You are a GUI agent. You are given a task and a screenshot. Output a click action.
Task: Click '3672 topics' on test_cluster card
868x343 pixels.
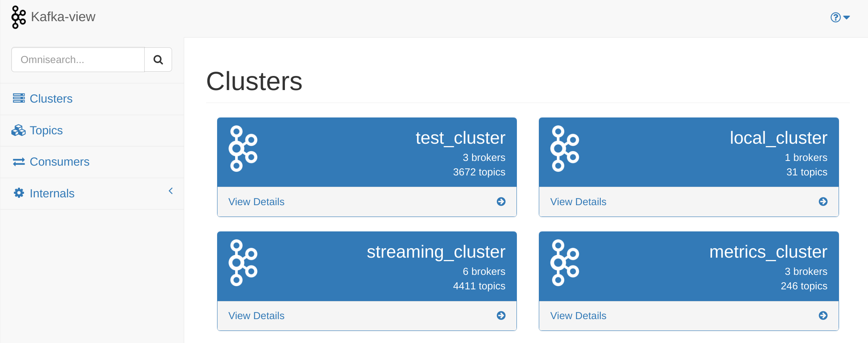coord(479,172)
